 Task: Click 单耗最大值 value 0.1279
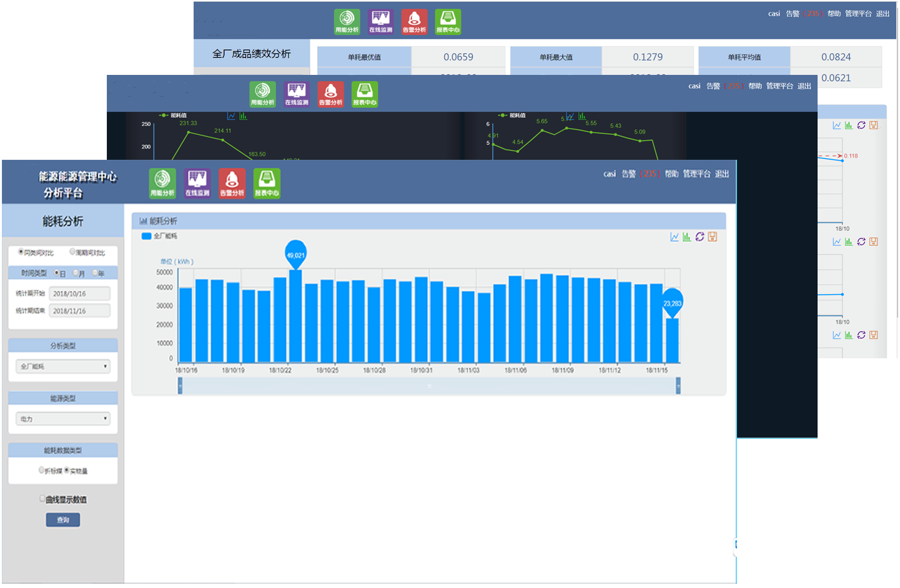648,57
